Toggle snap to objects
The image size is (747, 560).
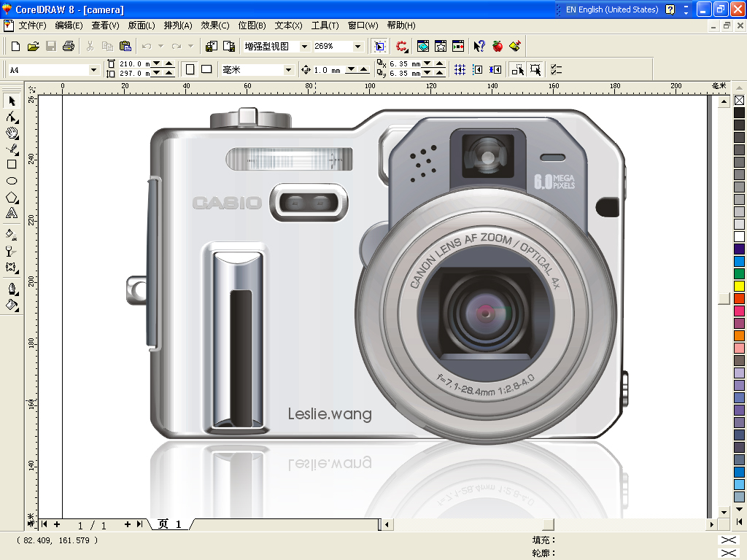495,70
